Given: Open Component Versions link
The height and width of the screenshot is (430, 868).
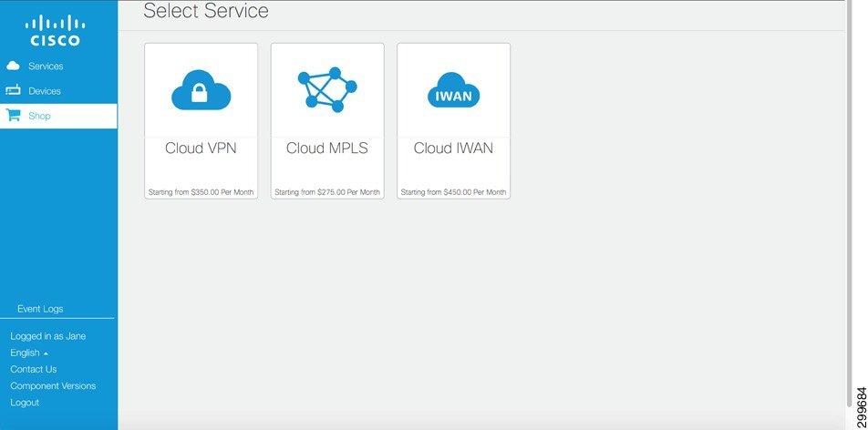Looking at the screenshot, I should tap(53, 385).
